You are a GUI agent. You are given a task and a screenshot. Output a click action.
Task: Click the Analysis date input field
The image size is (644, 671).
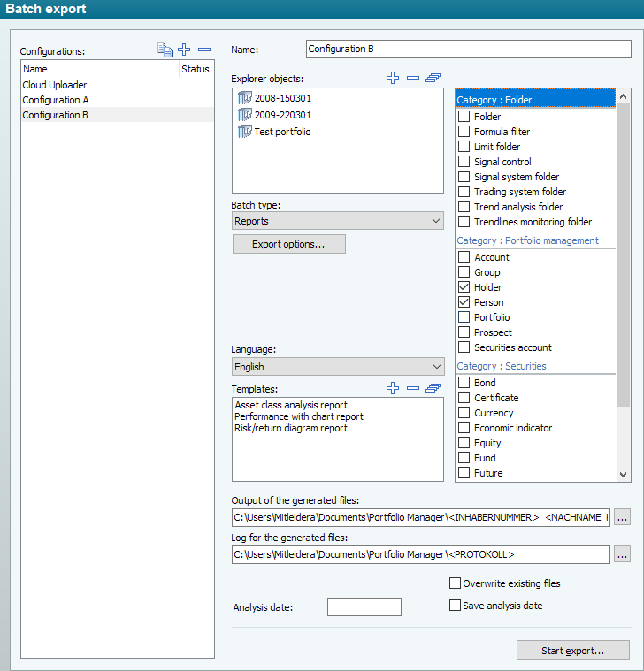click(x=364, y=606)
